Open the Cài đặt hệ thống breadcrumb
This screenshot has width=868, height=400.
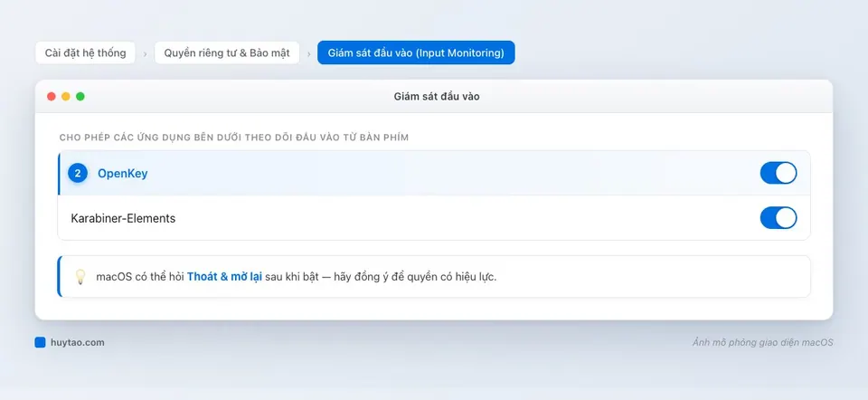point(85,52)
